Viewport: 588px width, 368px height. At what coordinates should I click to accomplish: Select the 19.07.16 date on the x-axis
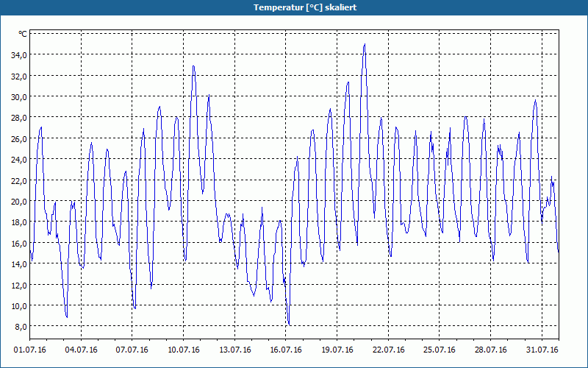pyautogui.click(x=337, y=350)
